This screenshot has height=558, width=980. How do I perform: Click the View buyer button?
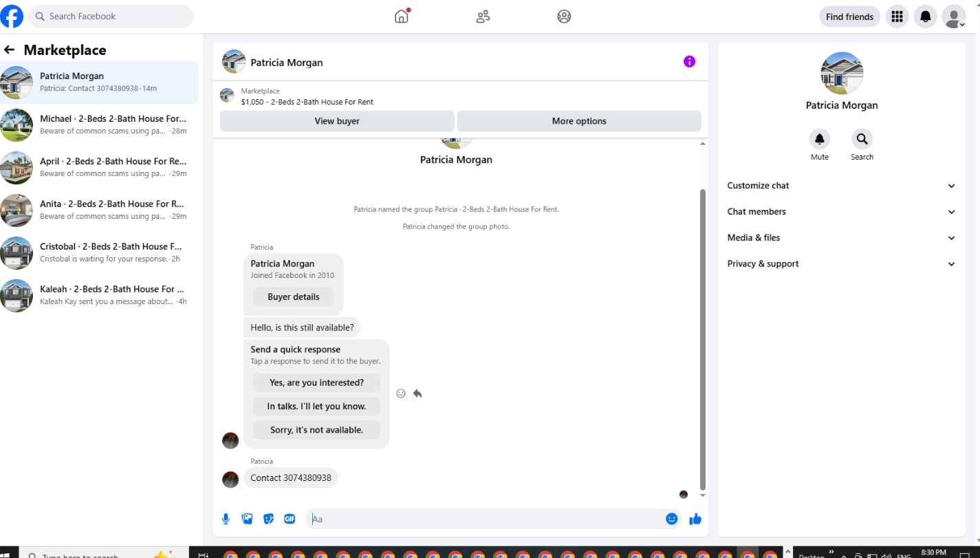click(x=337, y=121)
